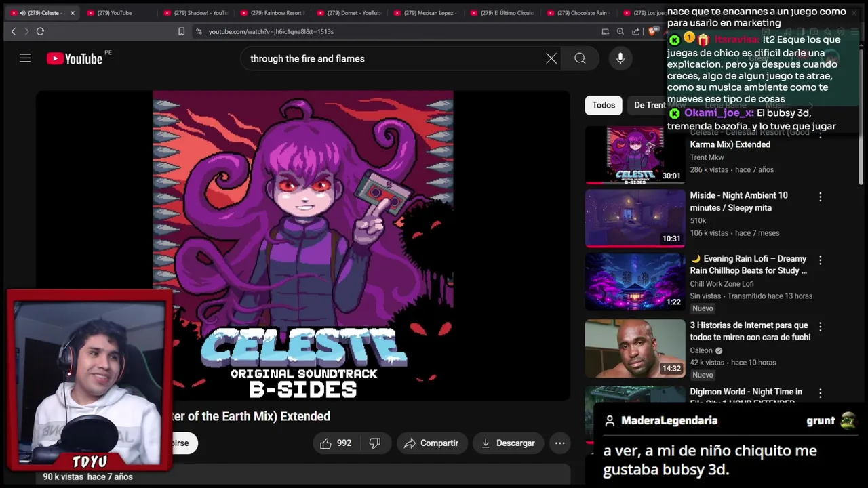The width and height of the screenshot is (868, 488).
Task: Open options for Digimon World video
Action: [x=820, y=393]
